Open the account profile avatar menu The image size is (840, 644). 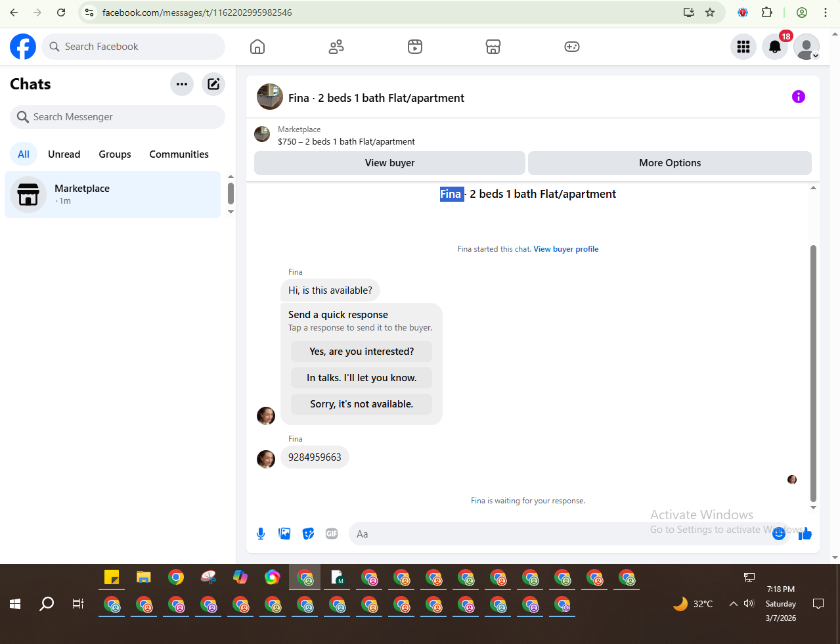coord(807,47)
